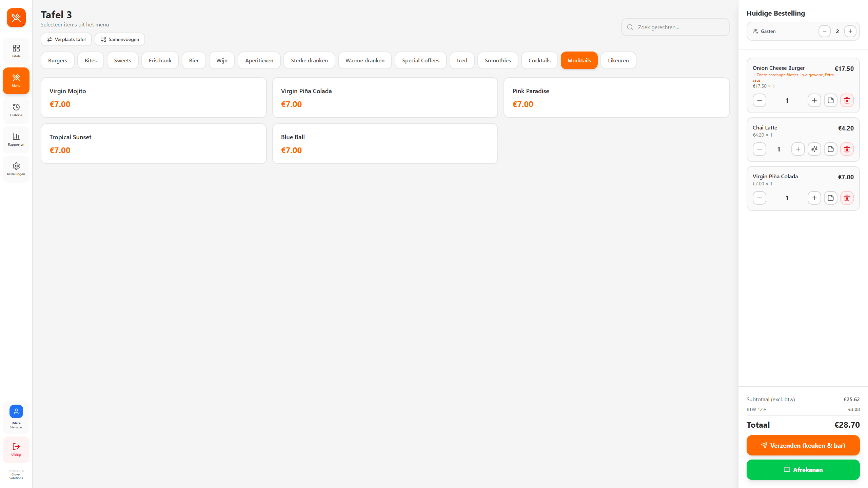Select the Aperitieven category tab

259,60
